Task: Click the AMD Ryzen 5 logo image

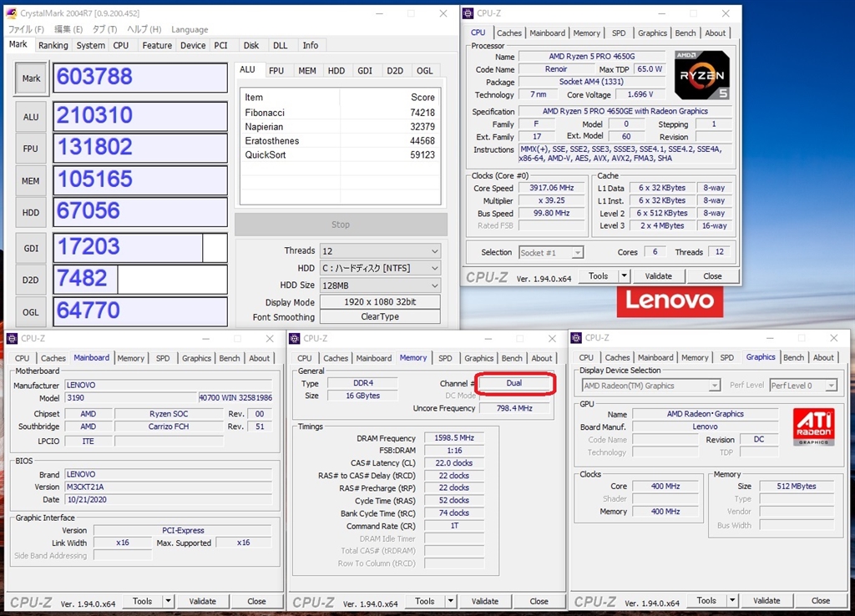Action: tap(702, 75)
